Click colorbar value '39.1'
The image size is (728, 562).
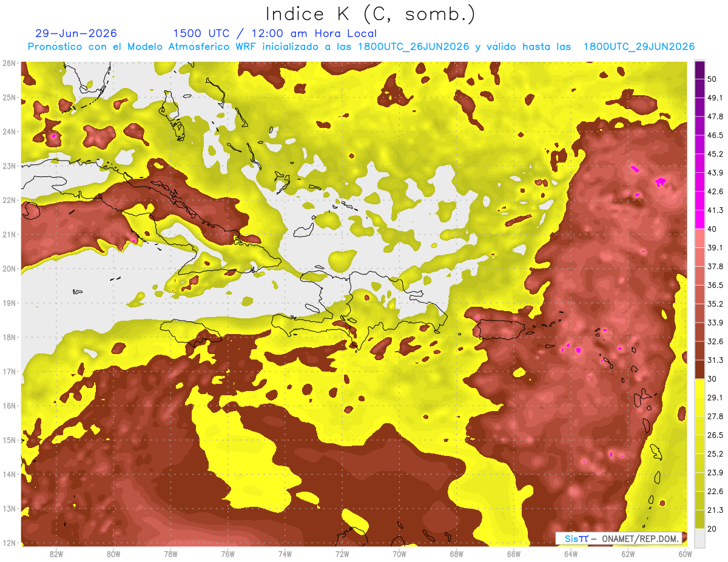click(715, 247)
